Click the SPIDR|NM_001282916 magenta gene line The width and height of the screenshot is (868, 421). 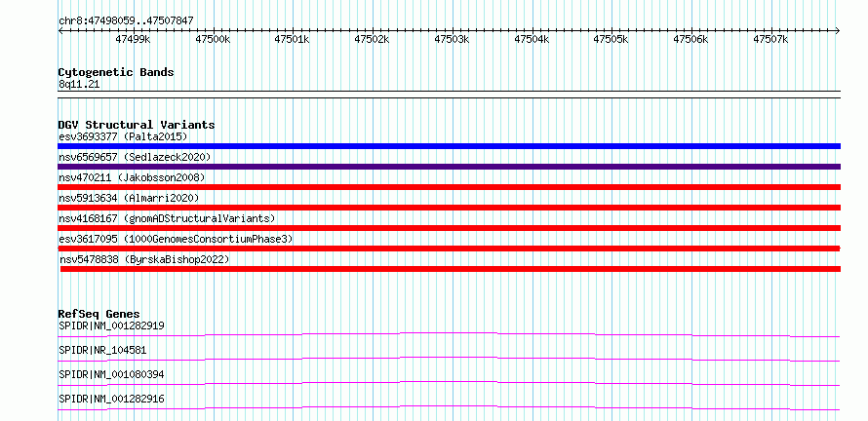(449, 407)
